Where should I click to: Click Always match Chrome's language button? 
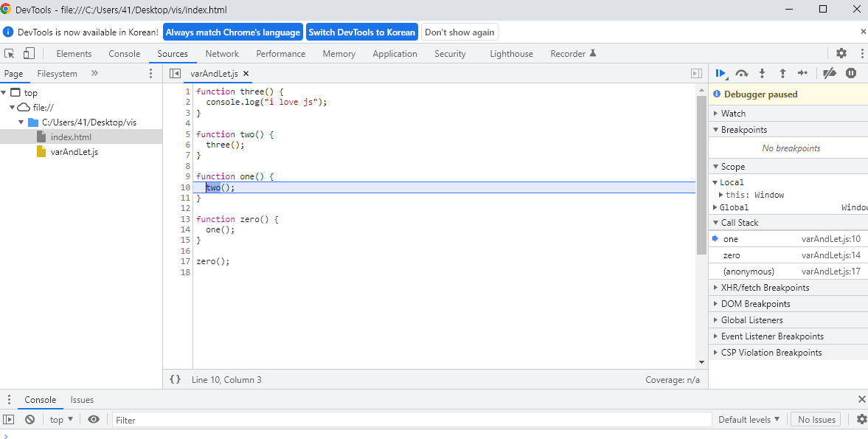tap(233, 32)
